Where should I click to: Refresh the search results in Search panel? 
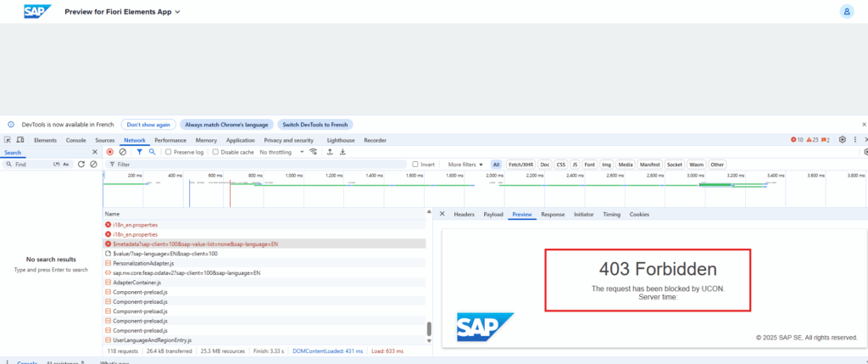point(81,164)
